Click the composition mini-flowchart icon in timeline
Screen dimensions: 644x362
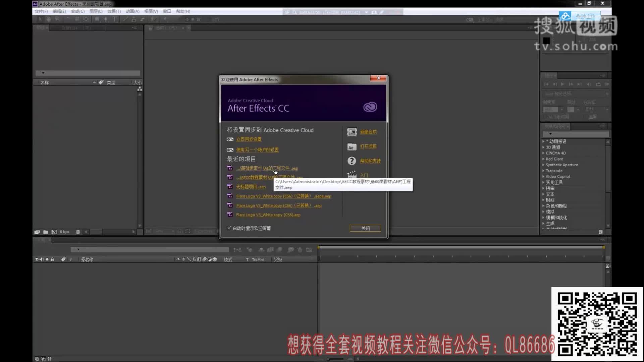point(237,250)
